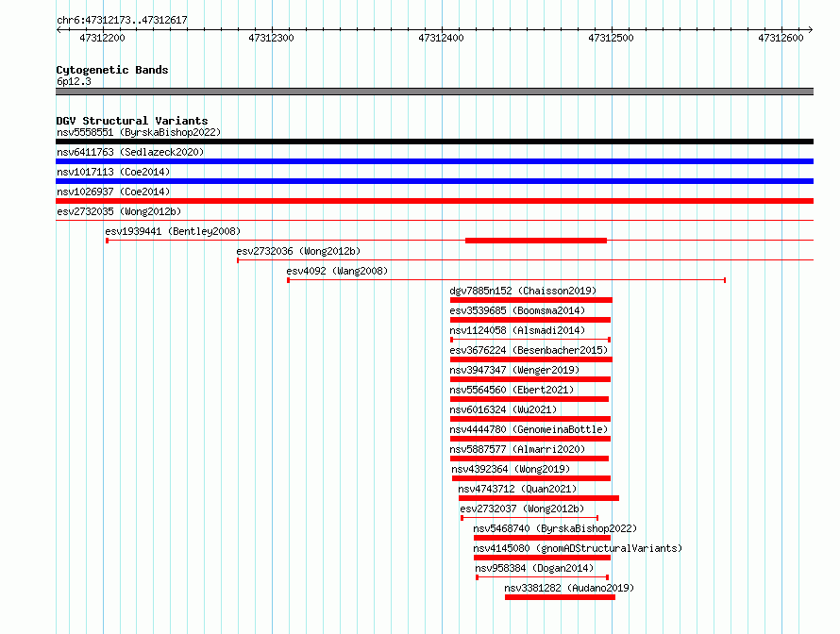840x634 pixels.
Task: Select the red nsv6016324 variant bar
Action: tap(530, 419)
